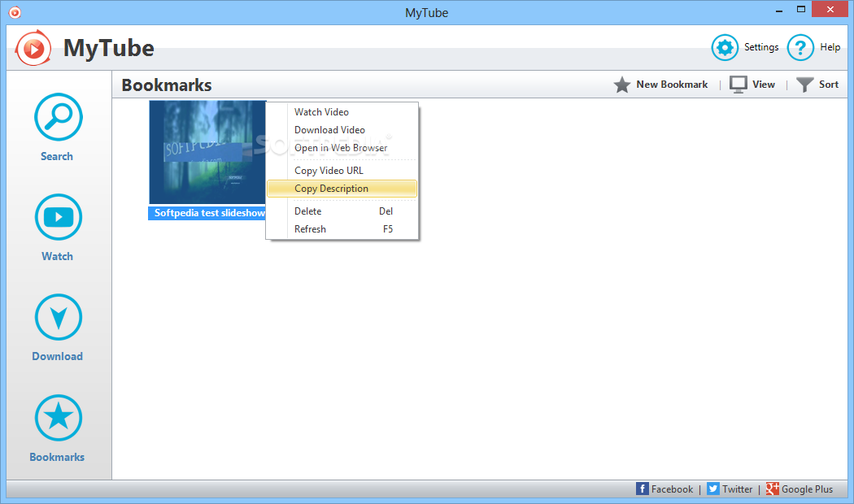Image resolution: width=854 pixels, height=504 pixels.
Task: Click the Bookmarks page heading
Action: pos(167,85)
